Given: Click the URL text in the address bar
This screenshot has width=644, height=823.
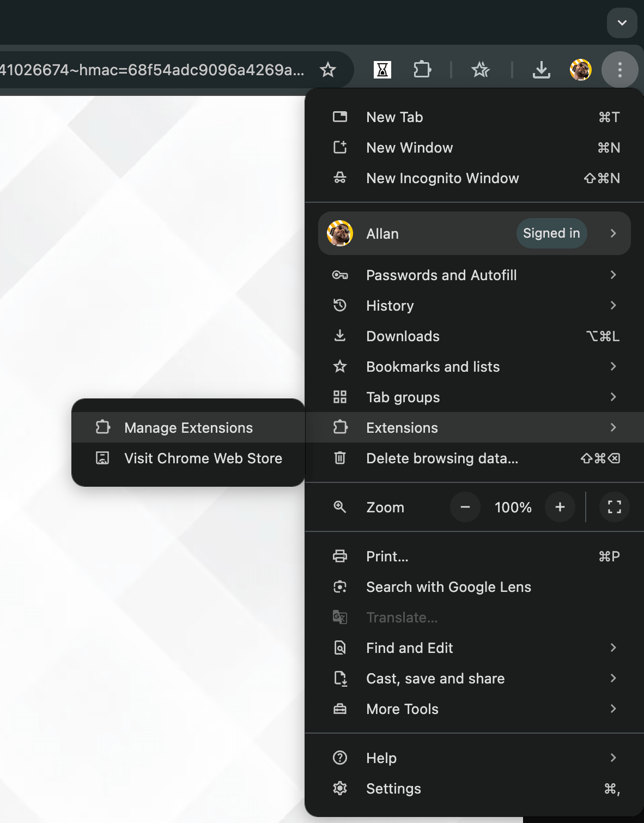Looking at the screenshot, I should click(x=152, y=70).
